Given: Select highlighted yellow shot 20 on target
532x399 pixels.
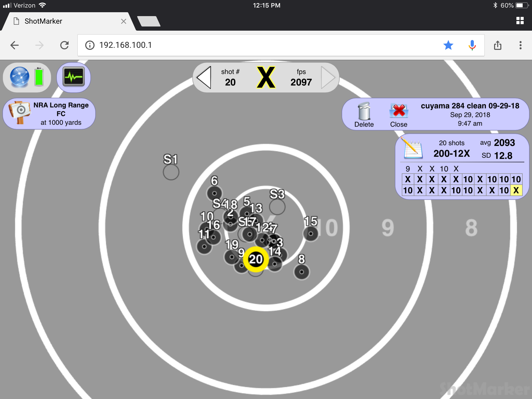Looking at the screenshot, I should pos(256,259).
